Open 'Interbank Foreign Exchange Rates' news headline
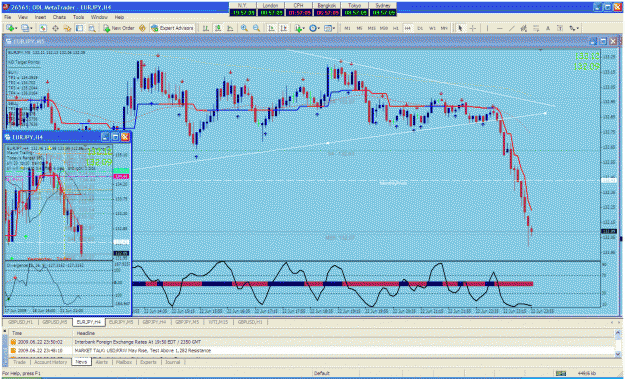Viewport: 625px width, 379px height. point(138,342)
